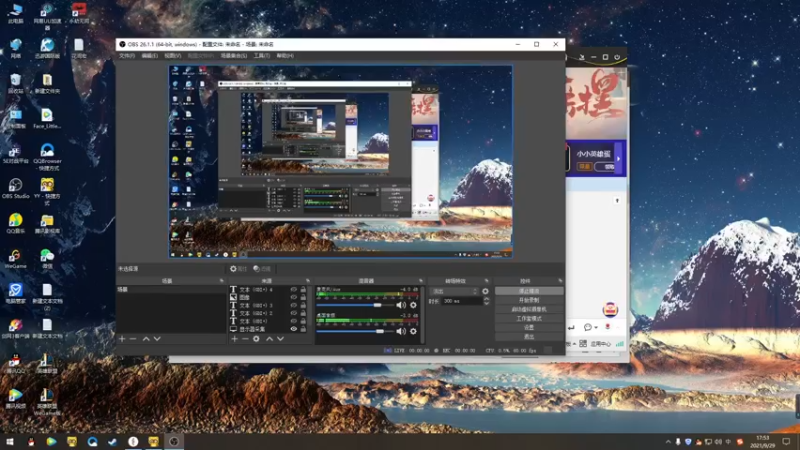The width and height of the screenshot is (800, 450).
Task: Open 文件(F) menu in OBS
Action: pyautogui.click(x=127, y=56)
